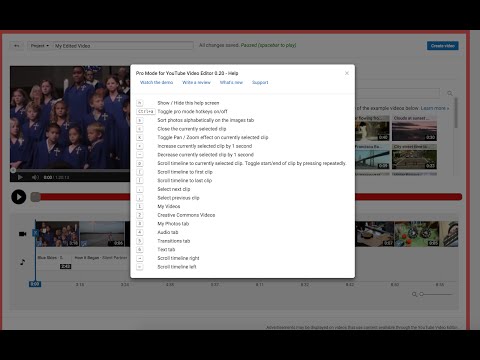Select the Clouds at sunset example thumbnail
The height and width of the screenshot is (360, 480).
click(x=414, y=128)
